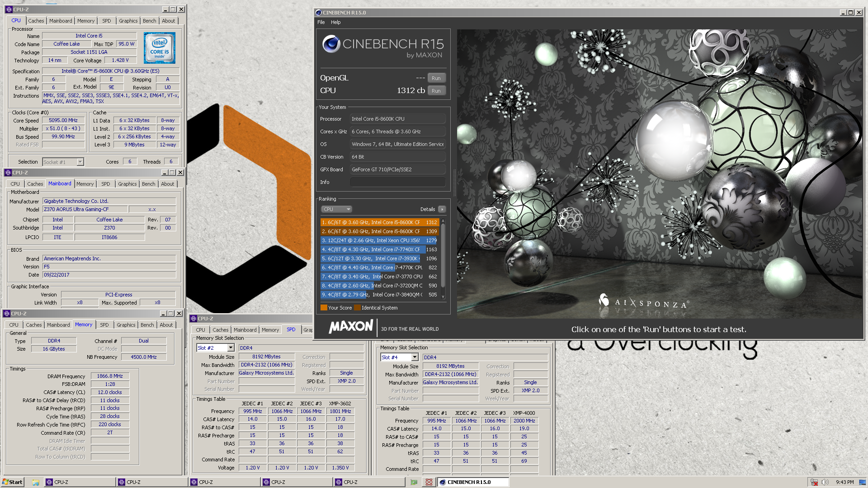Click the Cinebench title bar app icon

coord(319,13)
